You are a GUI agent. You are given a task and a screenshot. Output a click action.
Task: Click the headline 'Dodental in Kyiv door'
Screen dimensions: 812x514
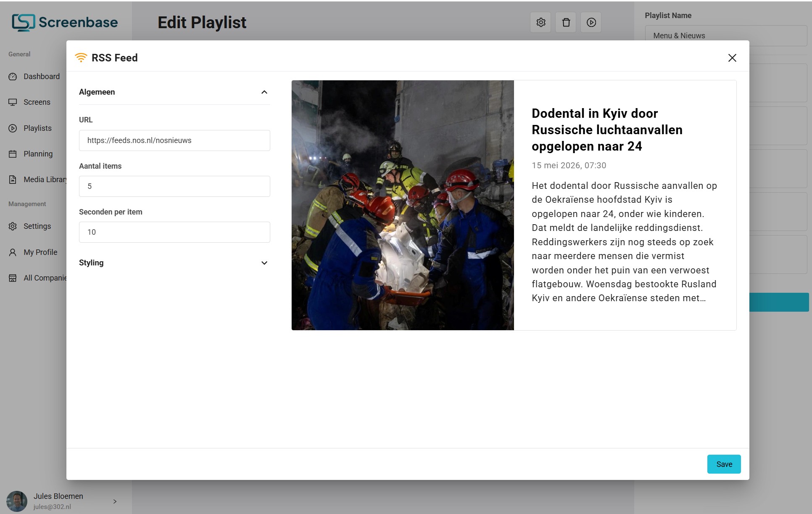click(595, 114)
